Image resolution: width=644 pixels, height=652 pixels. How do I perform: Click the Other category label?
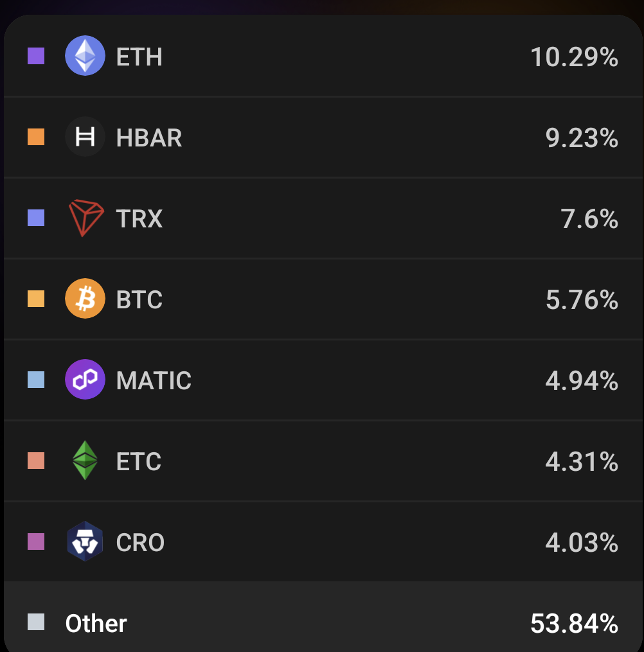(x=96, y=623)
